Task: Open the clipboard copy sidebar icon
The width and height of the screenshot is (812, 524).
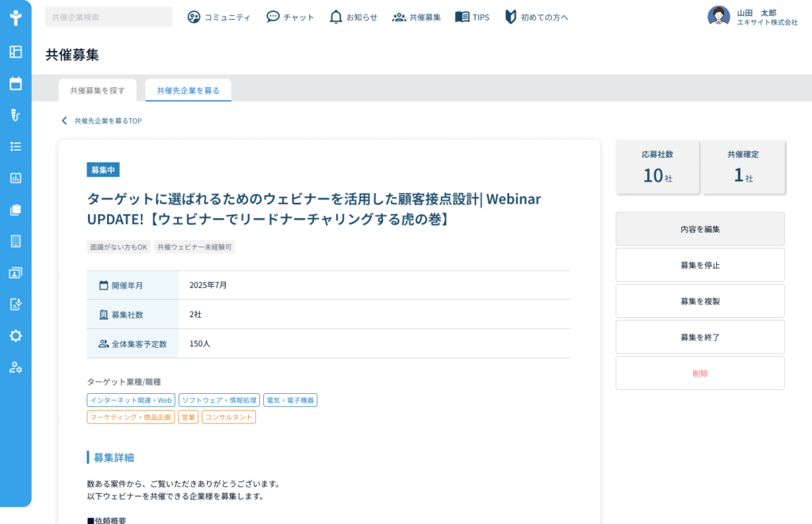Action: point(16,210)
